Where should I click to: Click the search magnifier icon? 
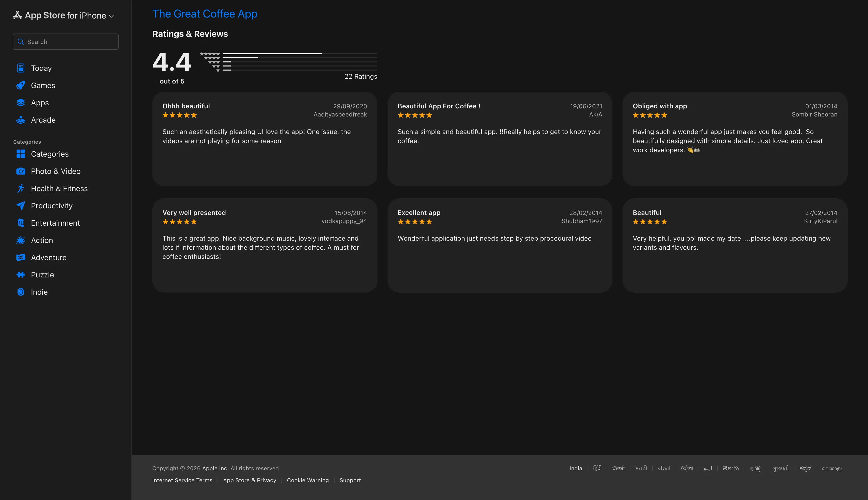(x=21, y=42)
